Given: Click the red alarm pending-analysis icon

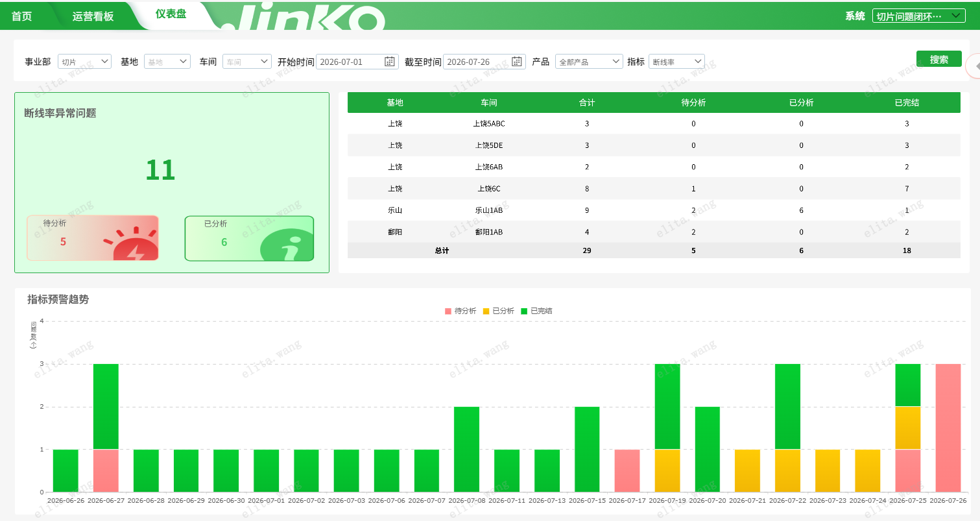Looking at the screenshot, I should point(132,245).
